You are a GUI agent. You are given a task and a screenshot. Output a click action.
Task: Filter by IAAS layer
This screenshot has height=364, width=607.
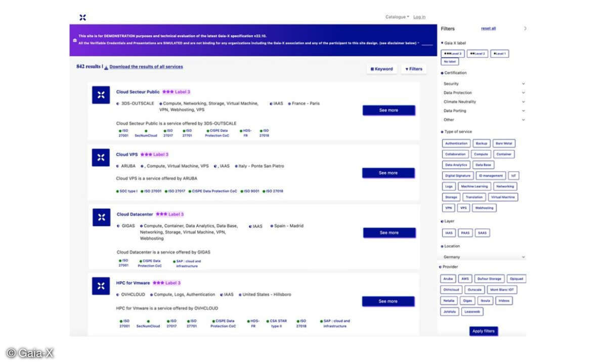coord(449,233)
